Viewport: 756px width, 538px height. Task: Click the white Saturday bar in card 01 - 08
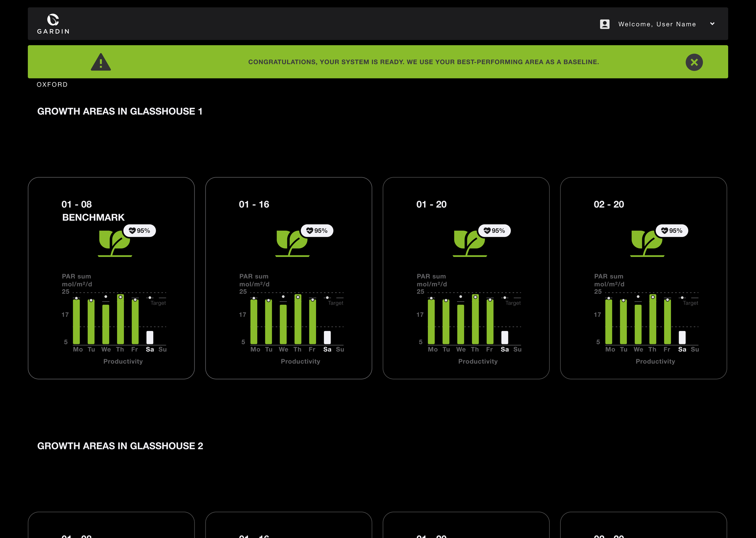point(150,338)
